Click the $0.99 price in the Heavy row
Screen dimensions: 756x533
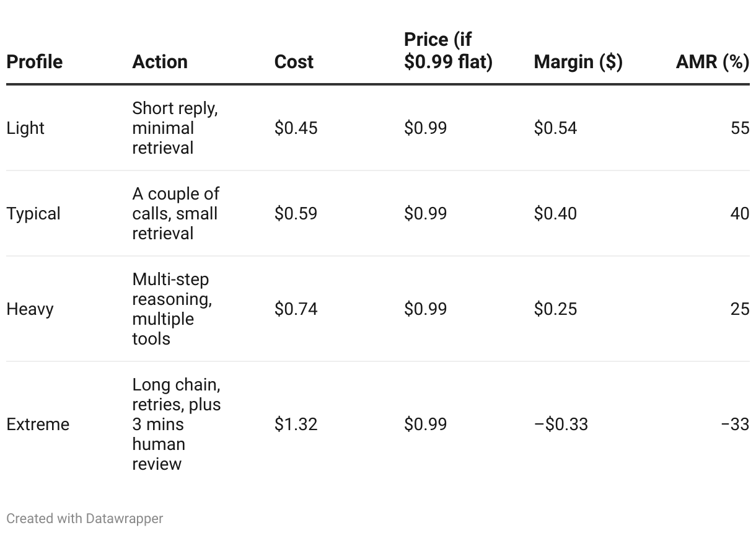pos(425,309)
